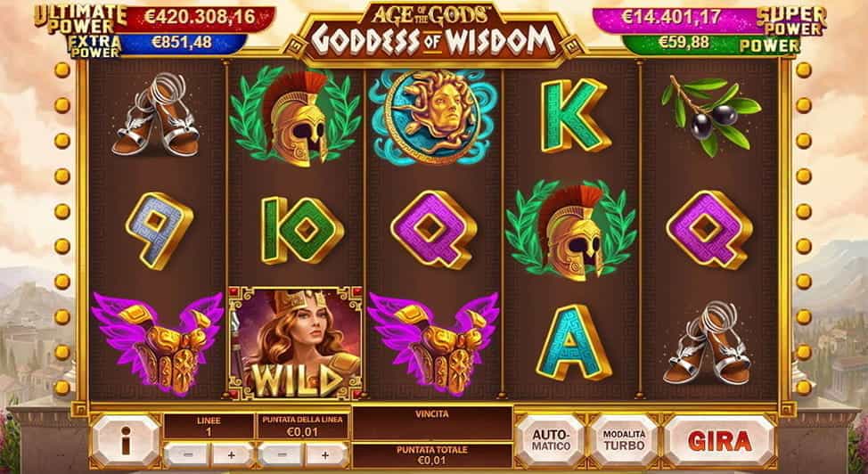Click the Ultimate Power jackpot amount
Image resolution: width=868 pixels, height=474 pixels.
click(x=200, y=17)
